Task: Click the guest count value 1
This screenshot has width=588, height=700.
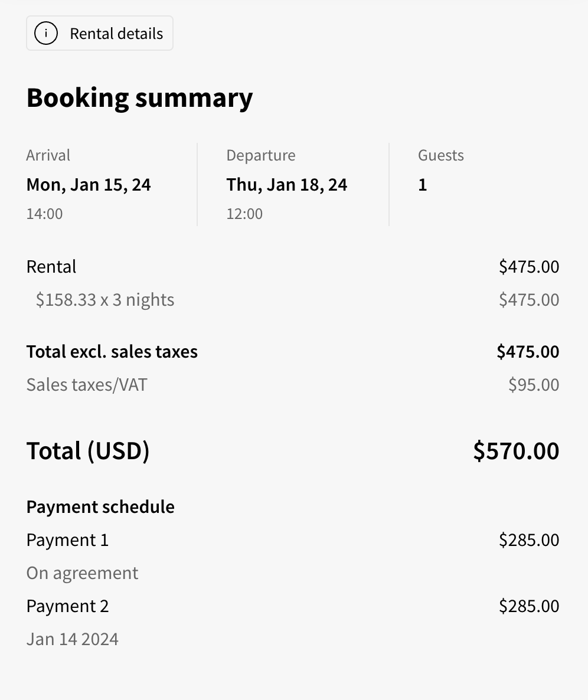Action: click(423, 185)
